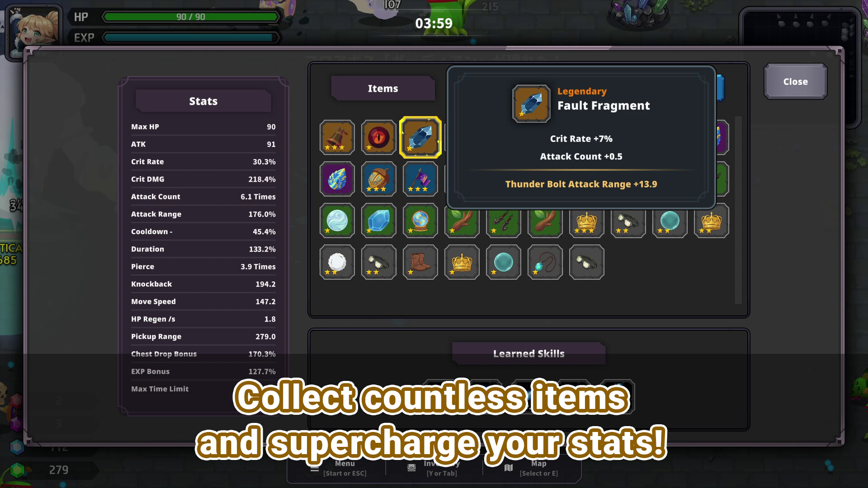Click the blue gem item icon
The image size is (868, 488).
378,221
